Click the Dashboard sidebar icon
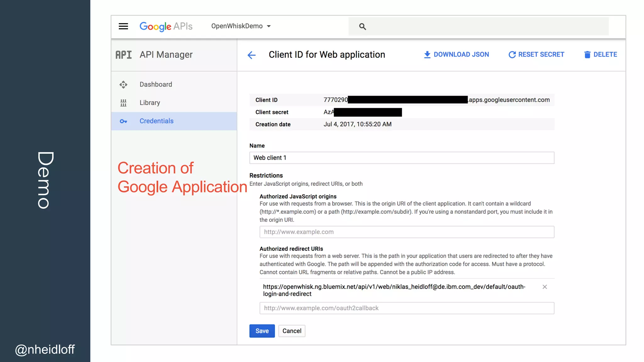The image size is (644, 362). coord(123,85)
